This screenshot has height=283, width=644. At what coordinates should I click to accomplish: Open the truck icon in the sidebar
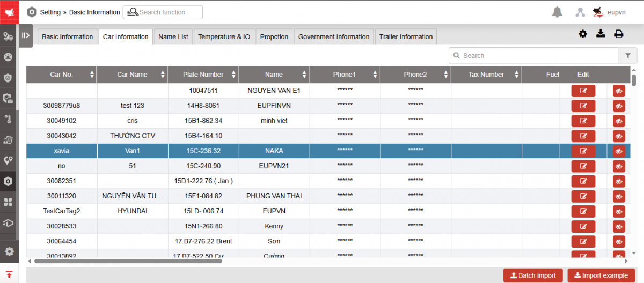(x=8, y=36)
